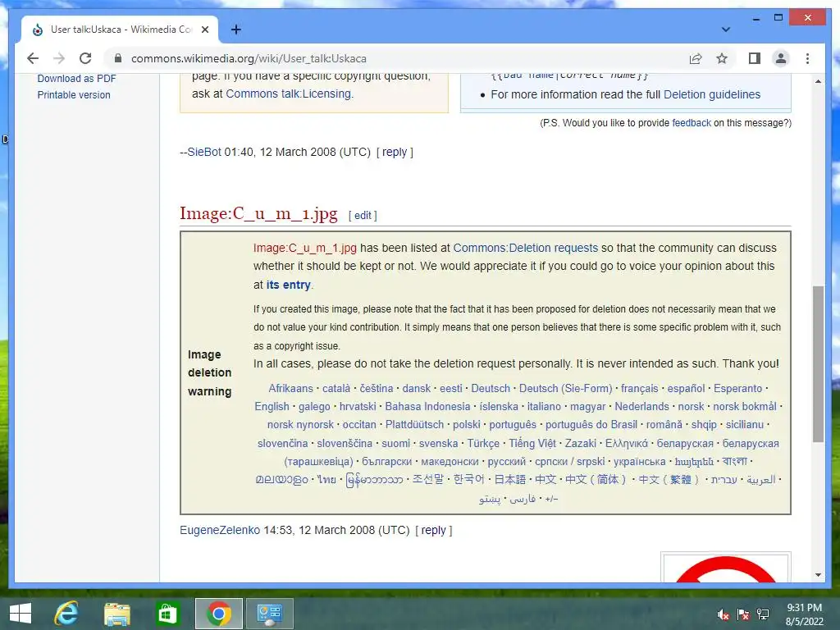View site information via lock icon
840x630 pixels.
coord(118,58)
